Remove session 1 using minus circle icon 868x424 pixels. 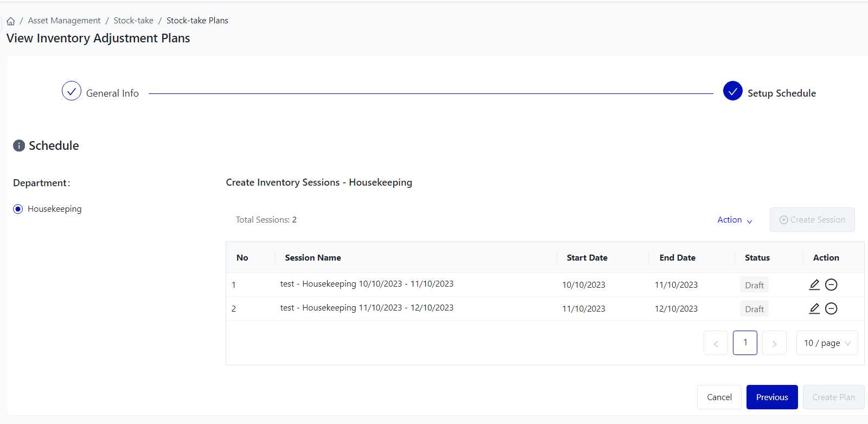pos(831,284)
